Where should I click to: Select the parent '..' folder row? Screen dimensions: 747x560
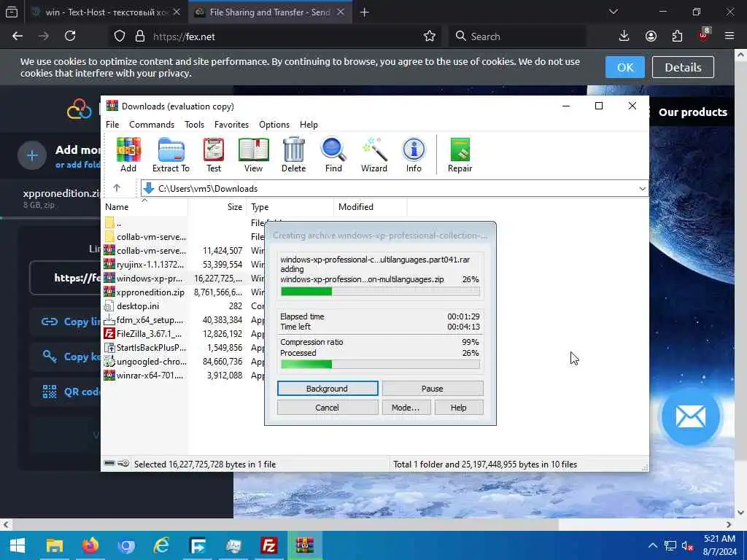pyautogui.click(x=183, y=222)
